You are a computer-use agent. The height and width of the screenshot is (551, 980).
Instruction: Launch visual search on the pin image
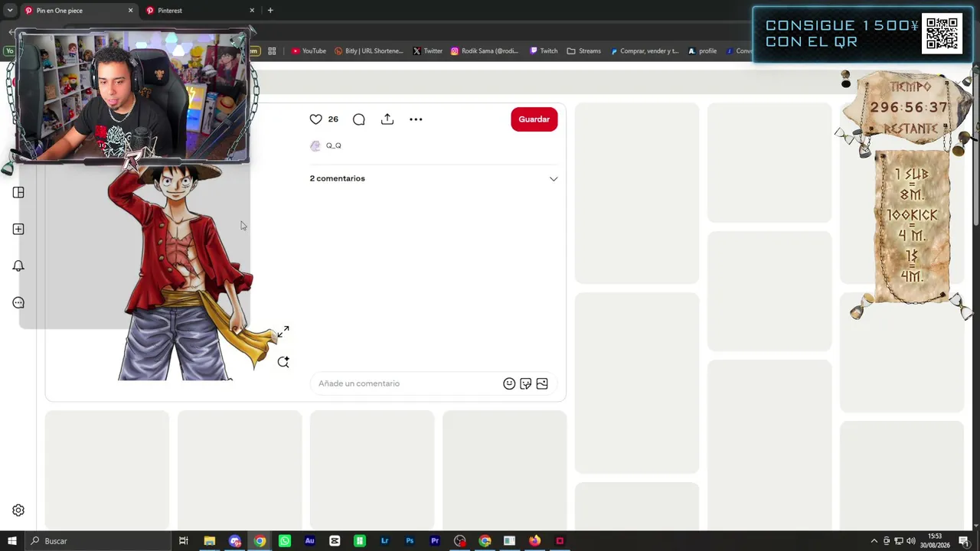point(283,362)
